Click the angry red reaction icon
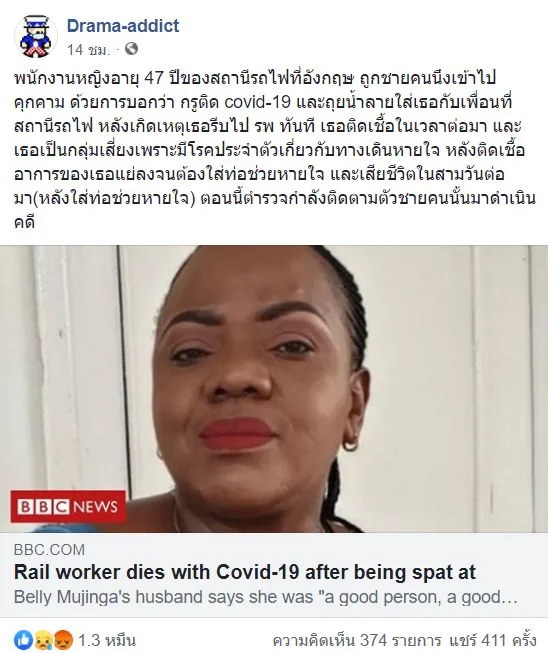 (63, 640)
